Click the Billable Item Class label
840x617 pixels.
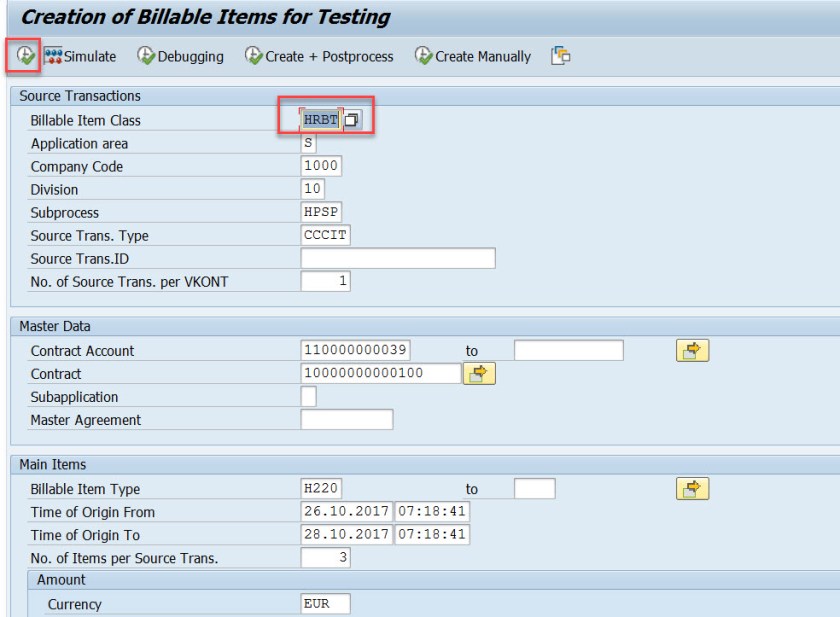pyautogui.click(x=86, y=121)
